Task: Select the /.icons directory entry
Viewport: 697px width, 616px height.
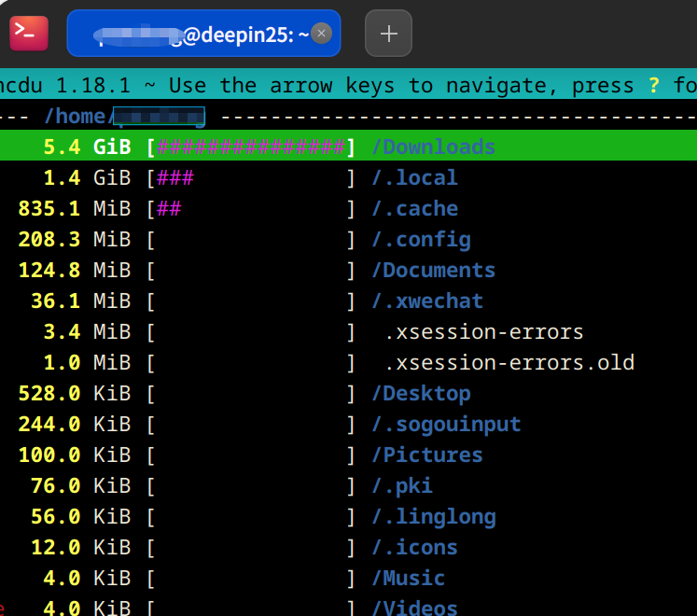Action: [x=414, y=548]
